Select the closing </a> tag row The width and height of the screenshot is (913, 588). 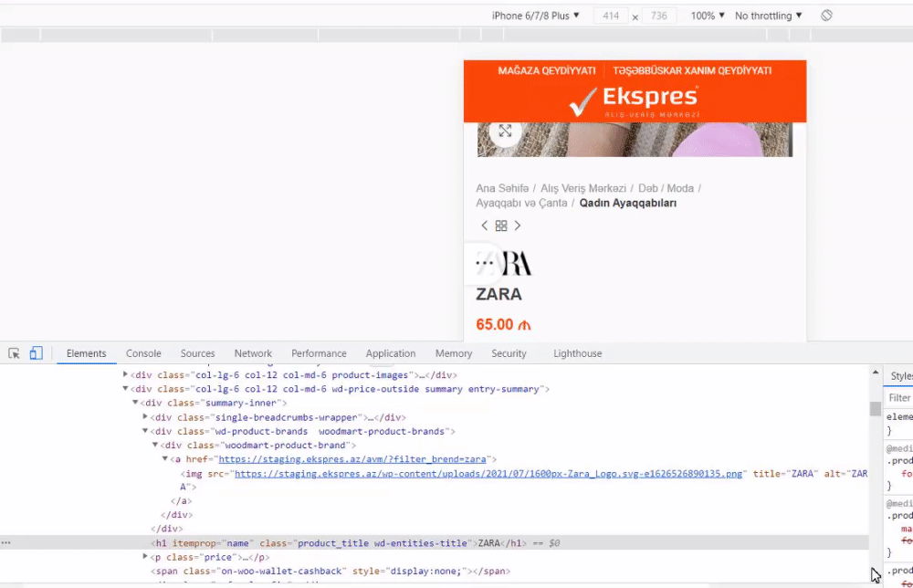click(181, 500)
